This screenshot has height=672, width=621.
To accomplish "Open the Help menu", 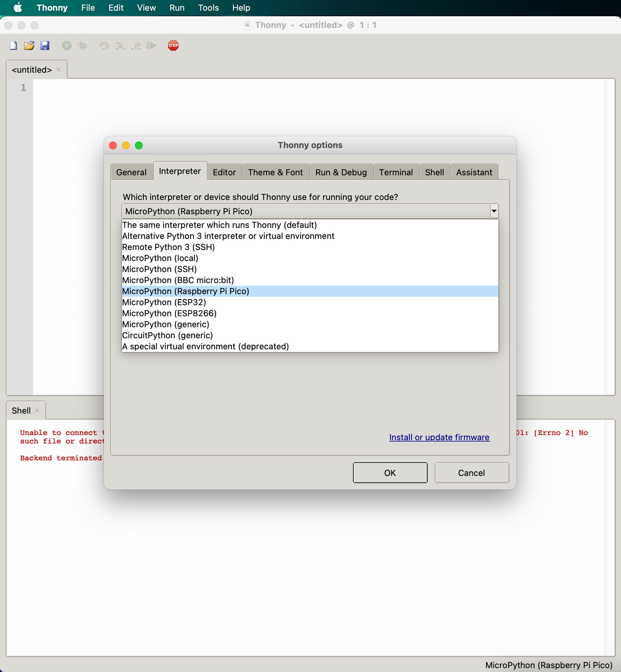I will coord(241,7).
